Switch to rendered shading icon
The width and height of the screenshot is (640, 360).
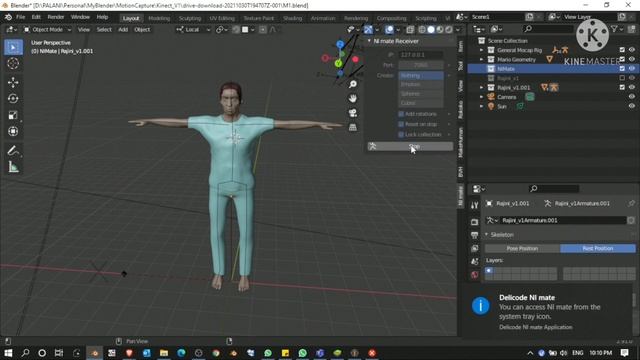[449, 29]
